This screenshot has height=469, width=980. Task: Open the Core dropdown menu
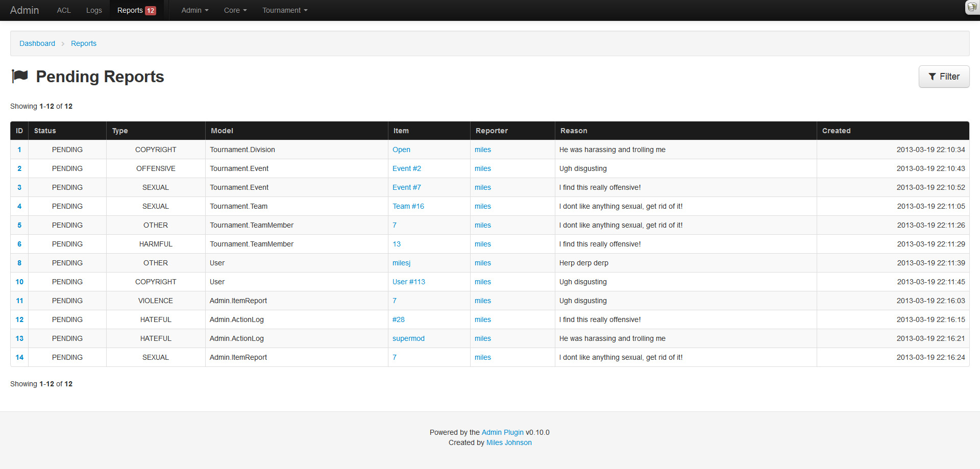click(235, 10)
